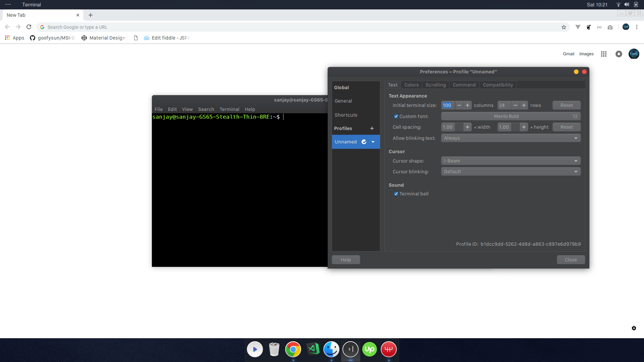The image size is (644, 362).
Task: Open Google apps grid icon
Action: point(604,54)
